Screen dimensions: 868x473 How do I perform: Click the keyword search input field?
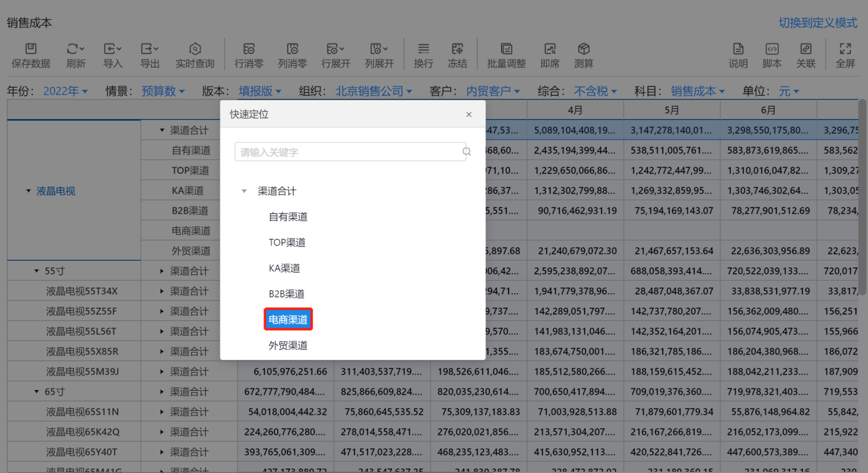coord(348,152)
